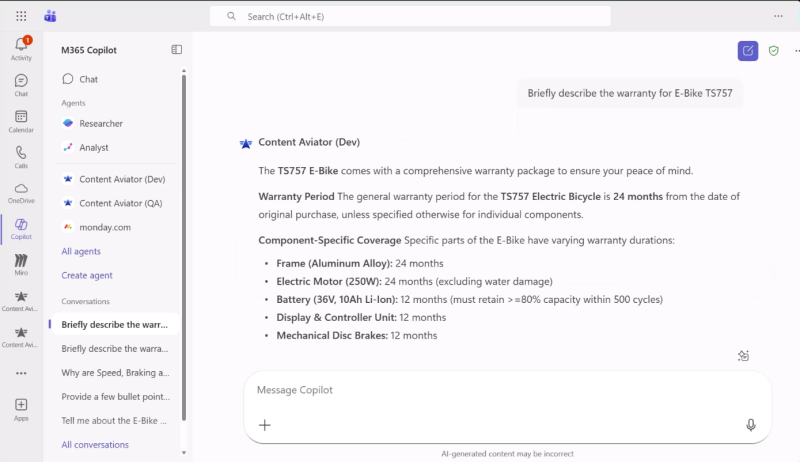Click the 'Component-Specific Coverage' heading
Image resolution: width=800 pixels, height=462 pixels.
coord(330,241)
